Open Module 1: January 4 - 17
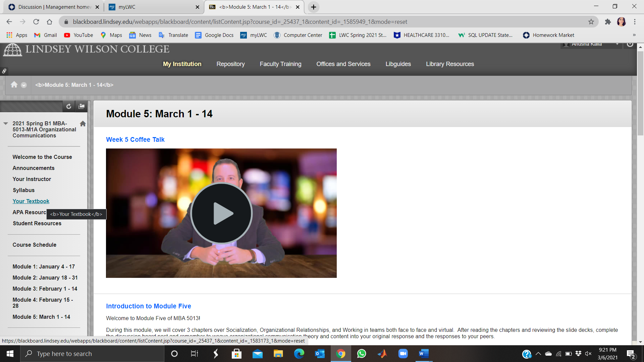This screenshot has width=644, height=362. point(44,266)
